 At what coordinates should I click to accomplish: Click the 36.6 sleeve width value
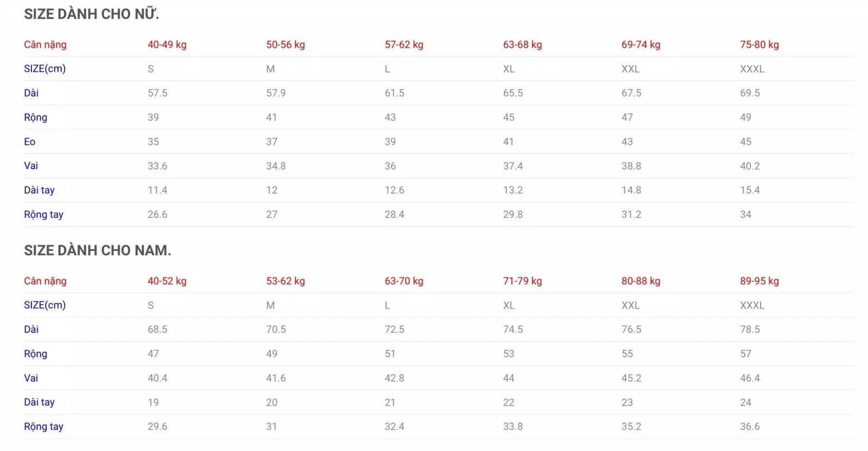(750, 427)
